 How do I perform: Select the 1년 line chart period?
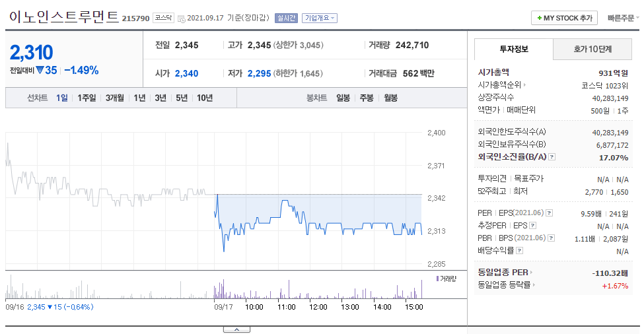(139, 98)
